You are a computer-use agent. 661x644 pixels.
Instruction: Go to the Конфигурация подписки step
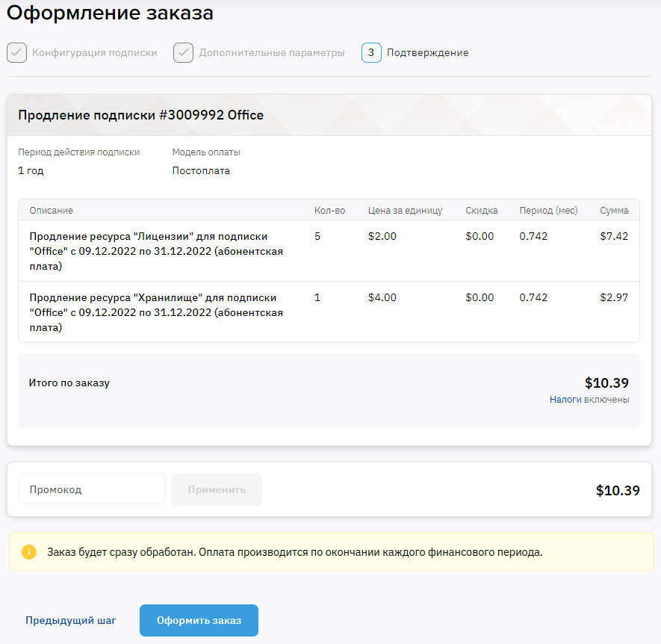pyautogui.click(x=94, y=53)
